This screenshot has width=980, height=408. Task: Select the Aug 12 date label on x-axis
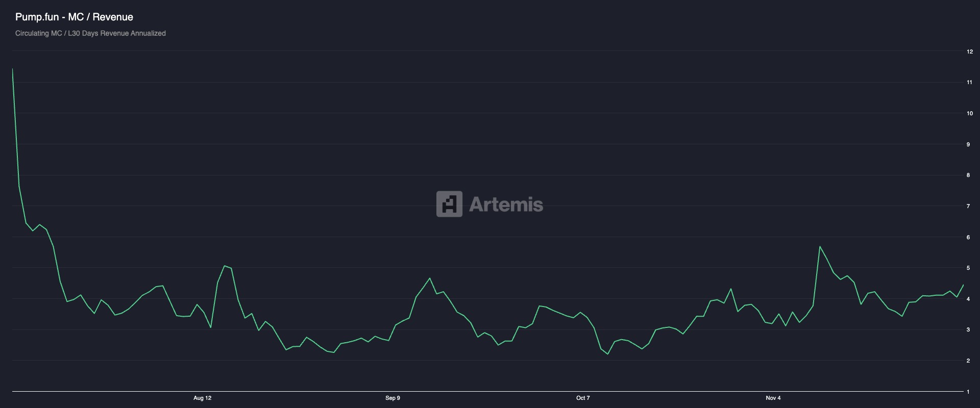point(202,398)
